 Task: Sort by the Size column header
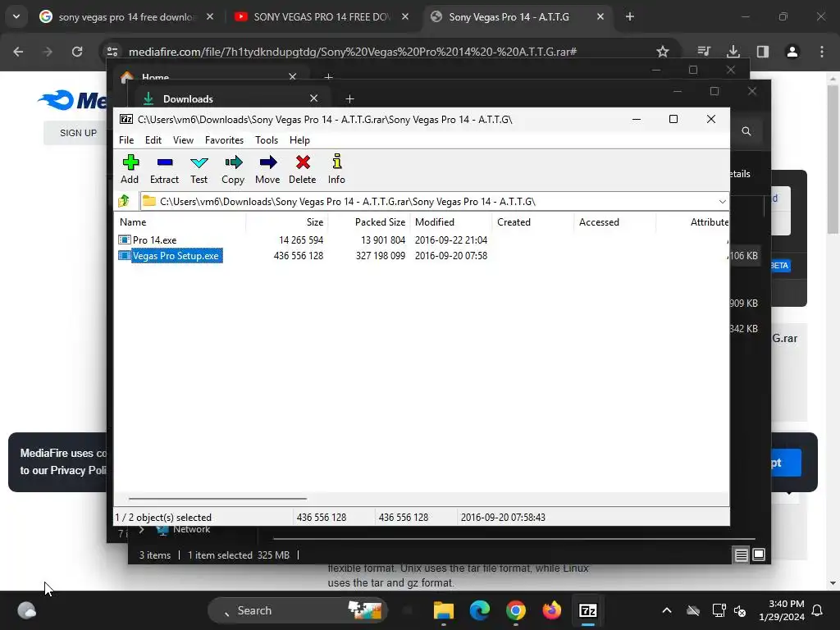point(286,221)
